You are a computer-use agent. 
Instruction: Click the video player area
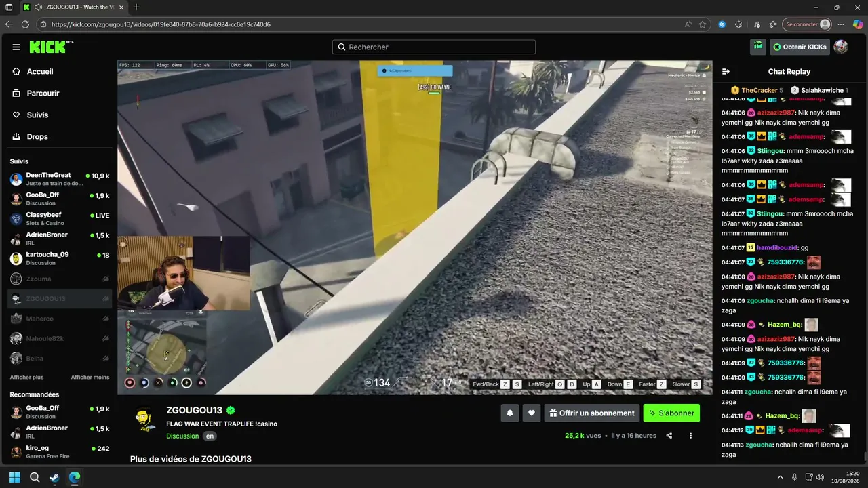414,228
